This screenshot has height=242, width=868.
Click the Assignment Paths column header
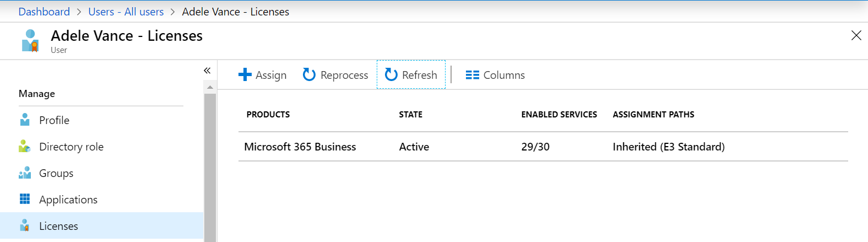click(654, 115)
